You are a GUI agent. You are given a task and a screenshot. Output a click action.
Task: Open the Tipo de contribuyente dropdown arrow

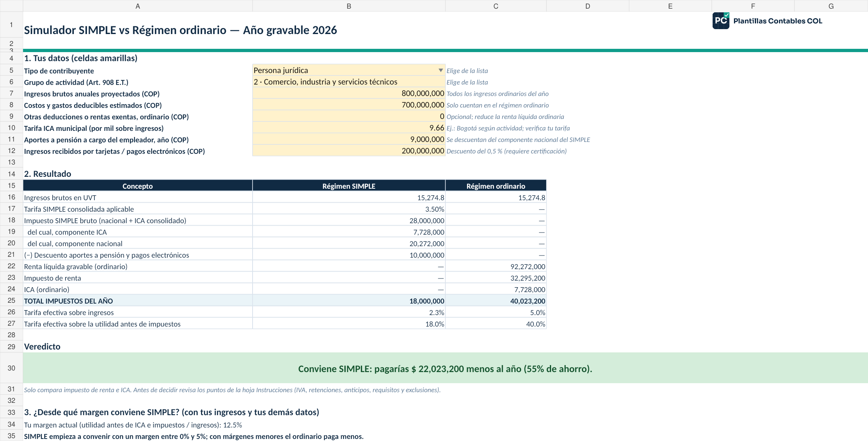point(440,70)
